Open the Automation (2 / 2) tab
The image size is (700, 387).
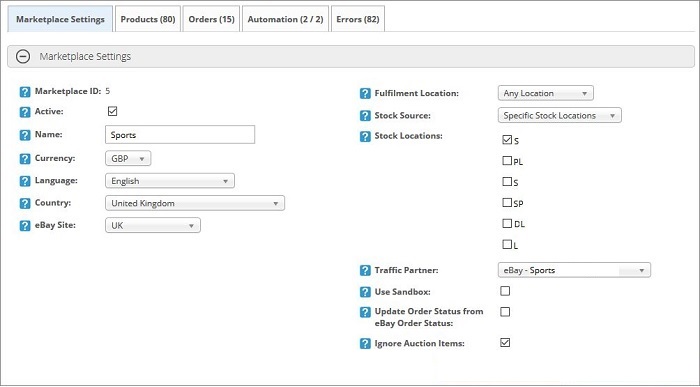[x=285, y=19]
